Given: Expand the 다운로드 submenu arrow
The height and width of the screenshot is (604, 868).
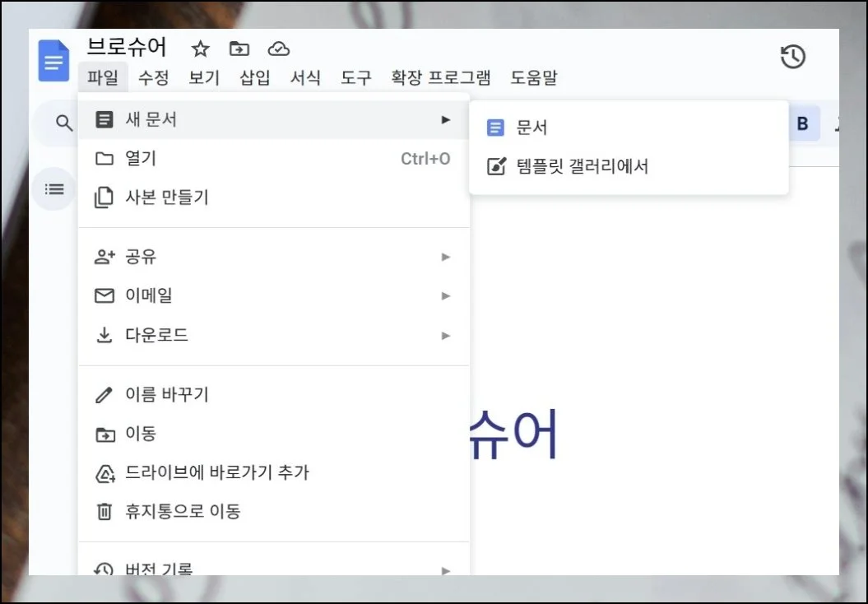Looking at the screenshot, I should (446, 335).
